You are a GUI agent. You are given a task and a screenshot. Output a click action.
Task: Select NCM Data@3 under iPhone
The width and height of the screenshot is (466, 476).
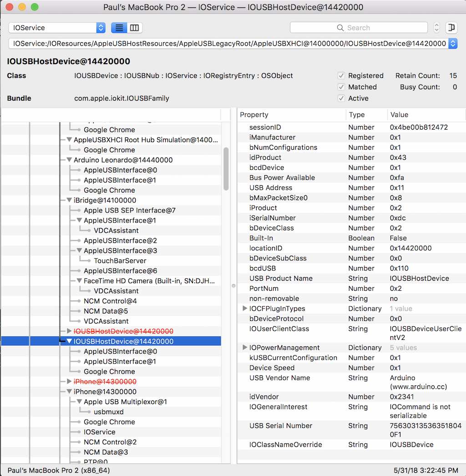pyautogui.click(x=106, y=452)
